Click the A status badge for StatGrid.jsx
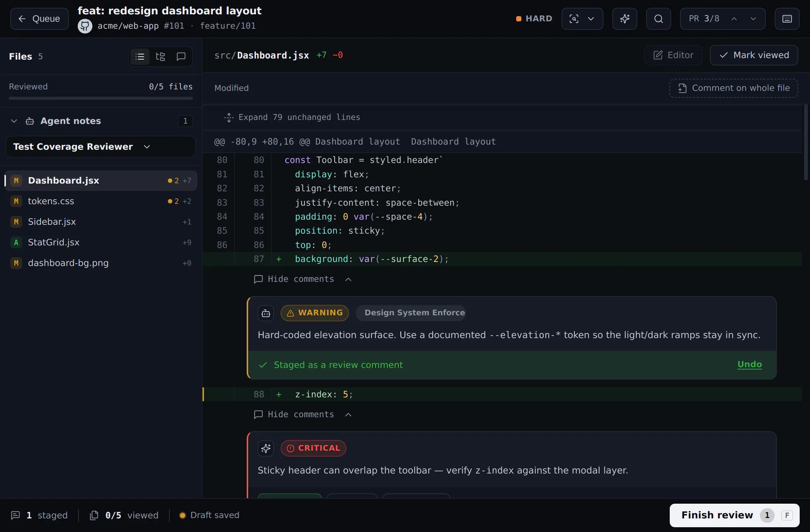 pos(16,242)
